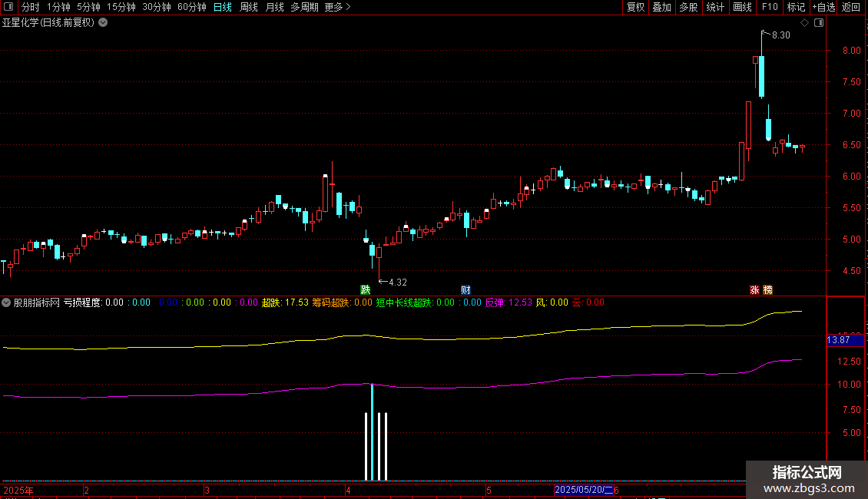
Task: Click the 13.87 axis value marker
Action: pyautogui.click(x=845, y=340)
